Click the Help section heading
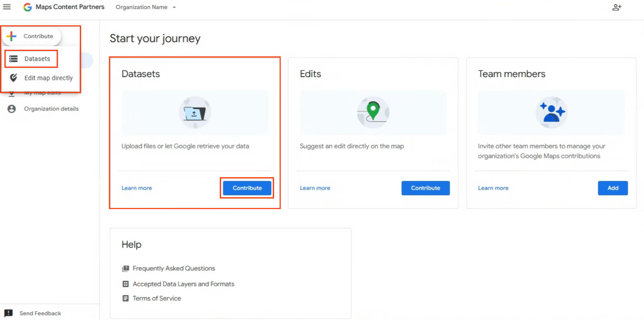The height and width of the screenshot is (320, 644). click(x=131, y=244)
